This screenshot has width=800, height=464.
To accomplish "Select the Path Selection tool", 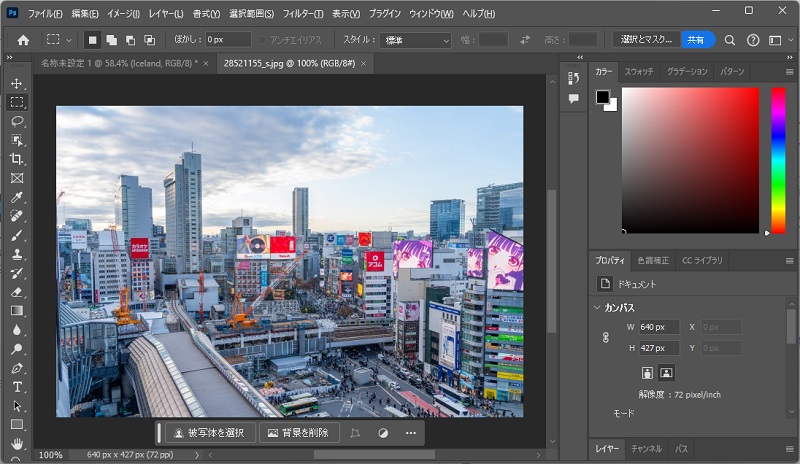I will tap(17, 406).
